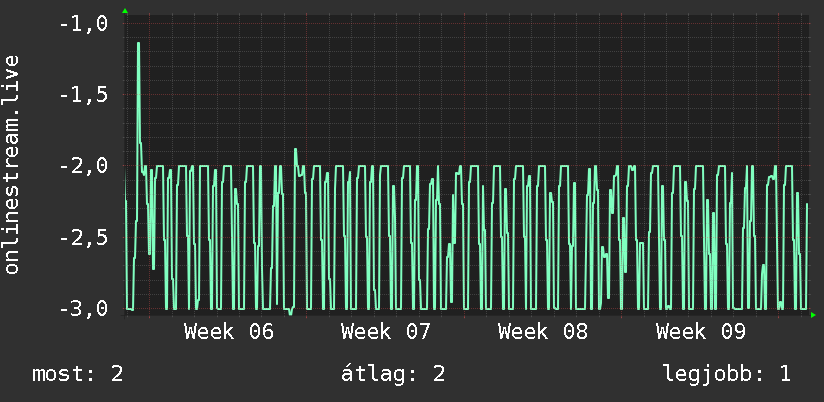This screenshot has width=824, height=402.
Task: Click the '-3,0' y-axis value
Action: coord(83,308)
